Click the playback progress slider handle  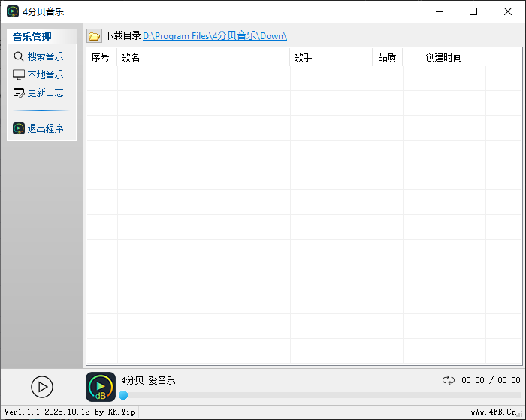point(123,395)
